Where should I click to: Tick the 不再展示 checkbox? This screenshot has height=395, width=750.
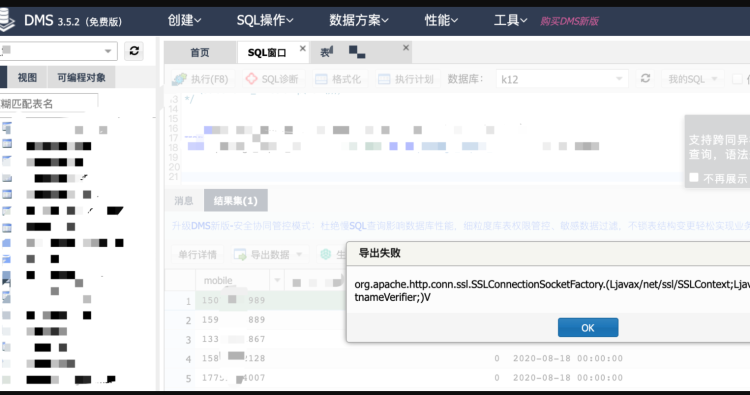(694, 177)
